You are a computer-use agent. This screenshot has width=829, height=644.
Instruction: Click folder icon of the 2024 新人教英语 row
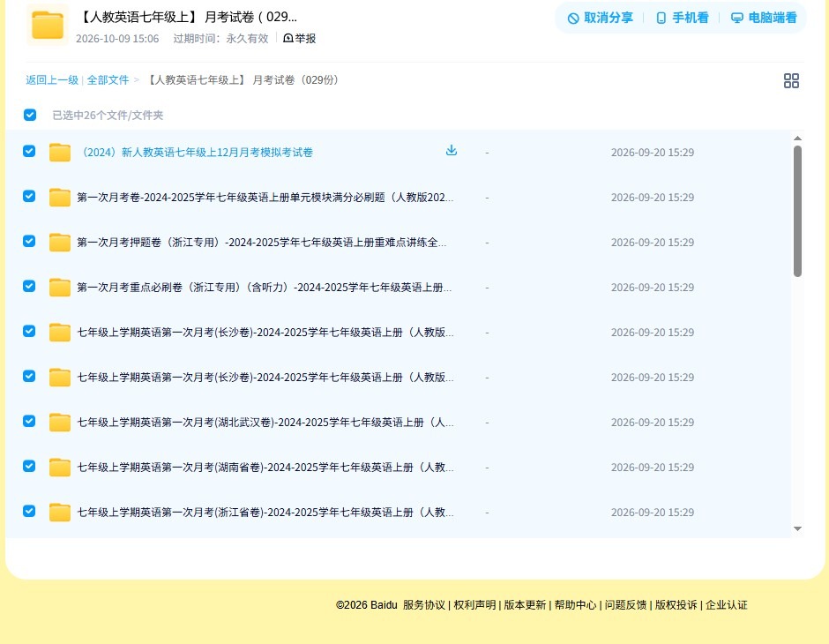60,153
